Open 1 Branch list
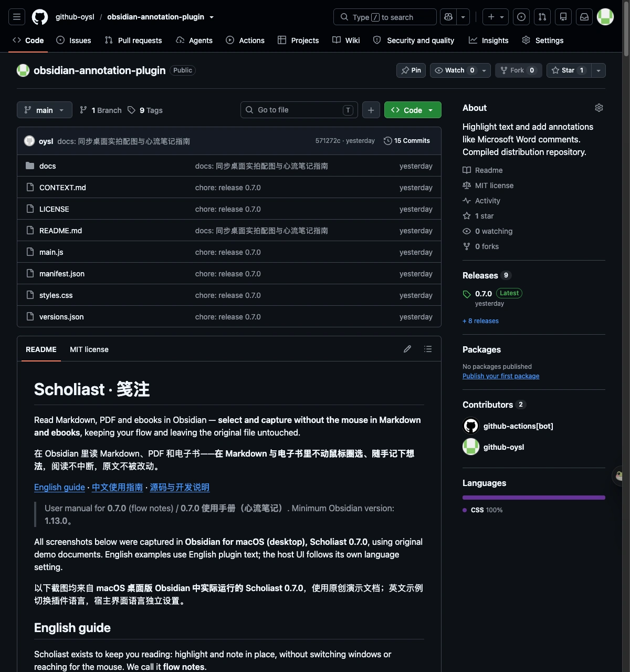Screen dimensions: 630x672 click(100, 110)
